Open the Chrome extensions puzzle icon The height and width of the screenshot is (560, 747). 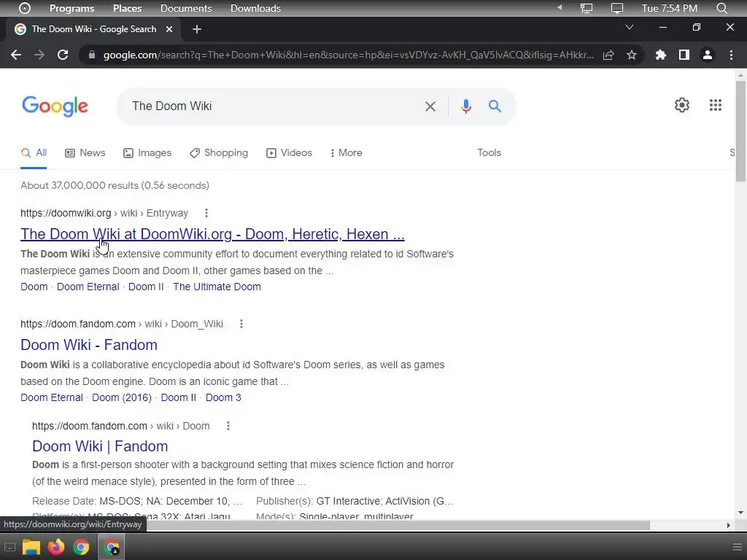[660, 55]
